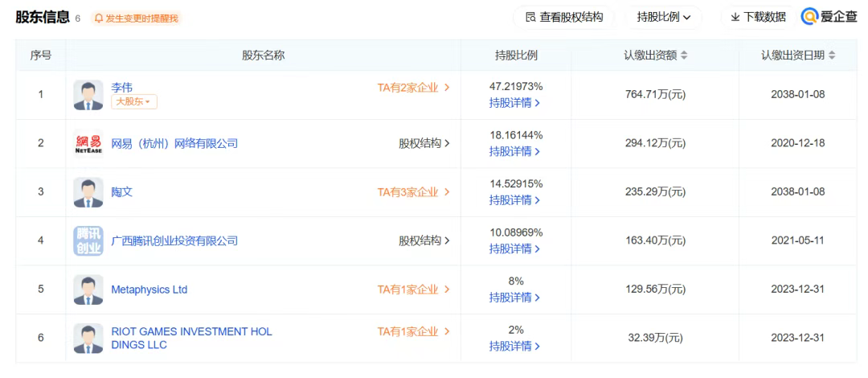The image size is (868, 378).
Task: Click Metaphysics Ltd avatar icon
Action: click(88, 290)
